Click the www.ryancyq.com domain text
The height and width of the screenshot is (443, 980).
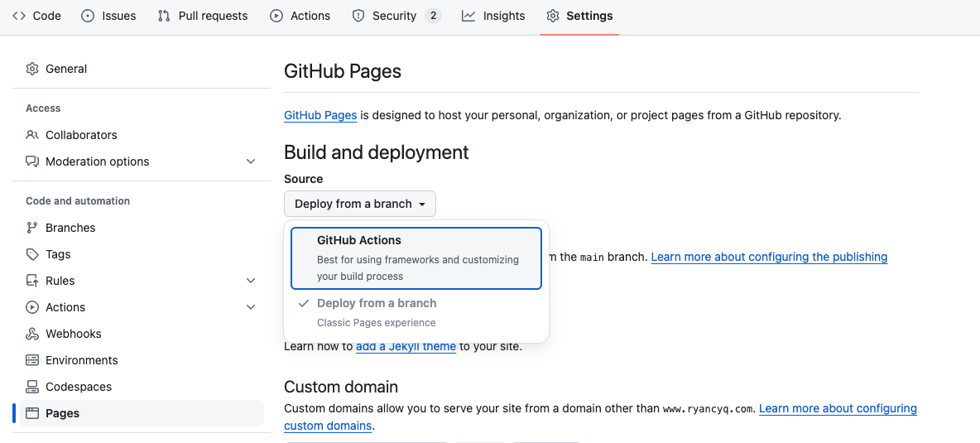[709, 409]
